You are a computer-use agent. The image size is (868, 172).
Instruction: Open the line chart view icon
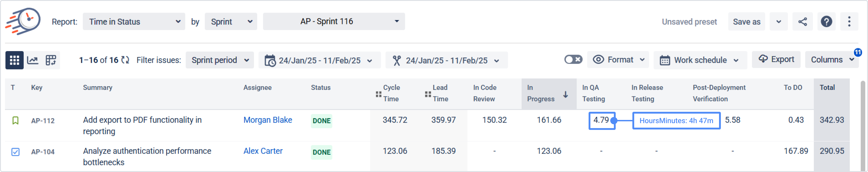coord(33,60)
